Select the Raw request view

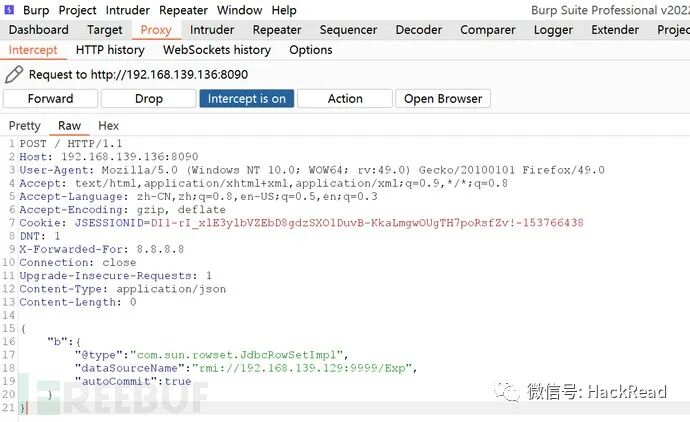point(70,126)
